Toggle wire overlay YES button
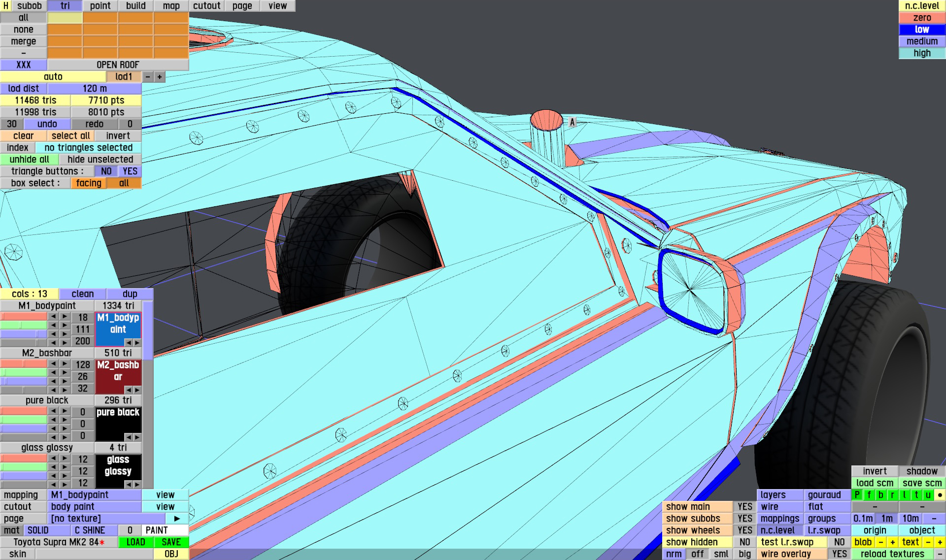This screenshot has height=560, width=946. pyautogui.click(x=839, y=554)
